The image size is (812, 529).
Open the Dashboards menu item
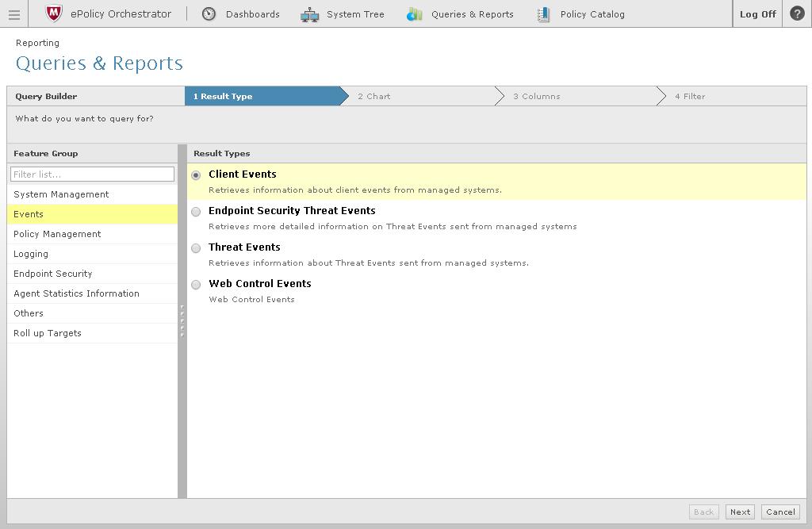(253, 14)
